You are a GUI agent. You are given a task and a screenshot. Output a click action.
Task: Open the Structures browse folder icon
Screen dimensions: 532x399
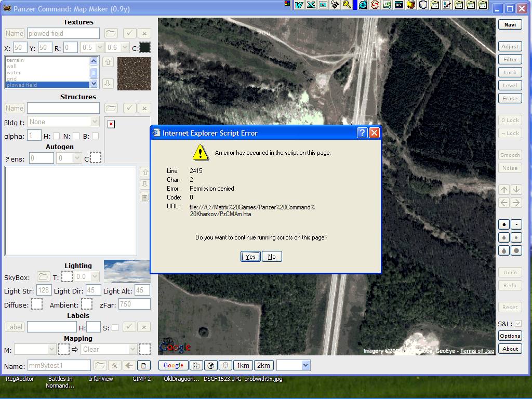click(111, 108)
